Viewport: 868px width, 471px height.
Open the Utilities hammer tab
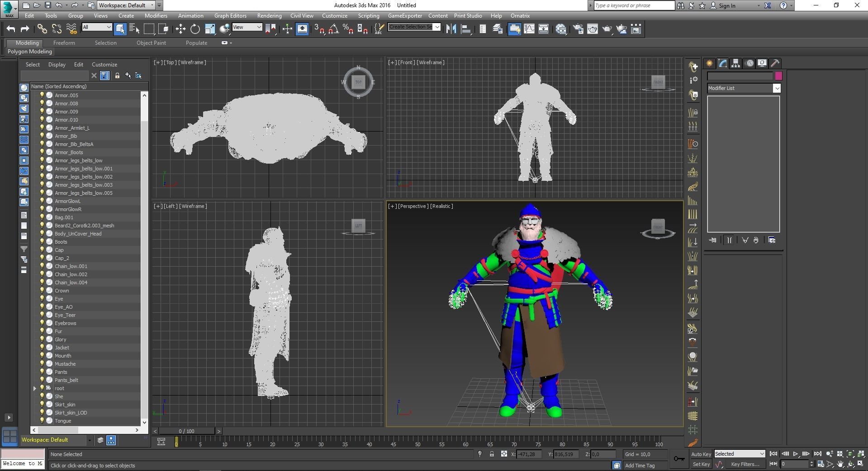[775, 63]
